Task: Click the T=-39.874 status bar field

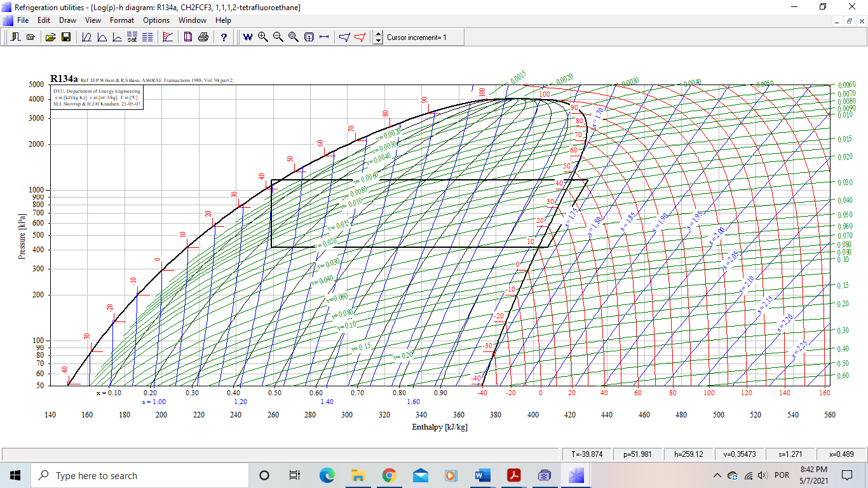Action: [x=587, y=454]
